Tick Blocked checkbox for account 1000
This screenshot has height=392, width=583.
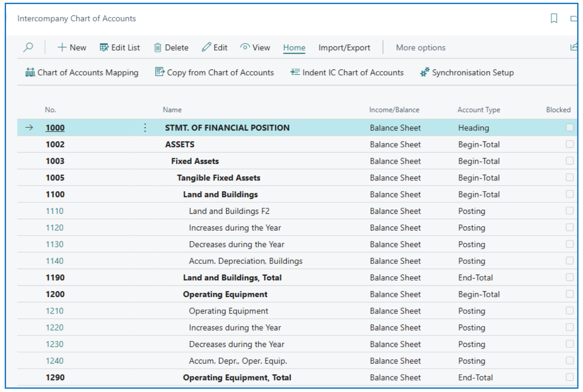[569, 128]
